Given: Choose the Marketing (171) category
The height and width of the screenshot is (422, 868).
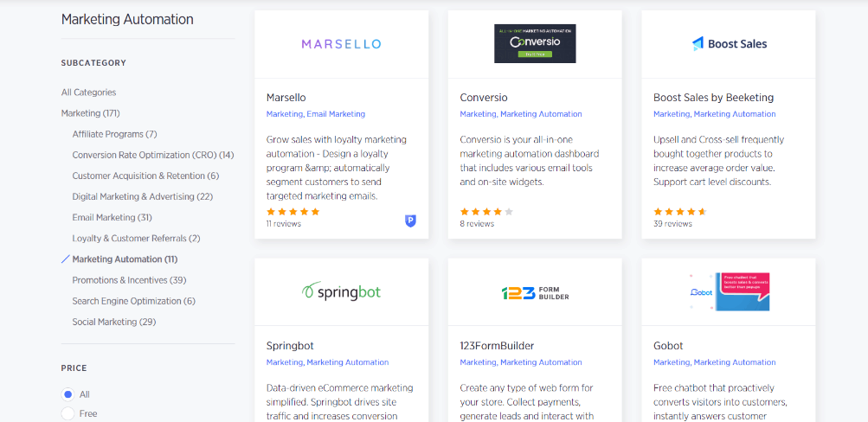Looking at the screenshot, I should click(91, 112).
